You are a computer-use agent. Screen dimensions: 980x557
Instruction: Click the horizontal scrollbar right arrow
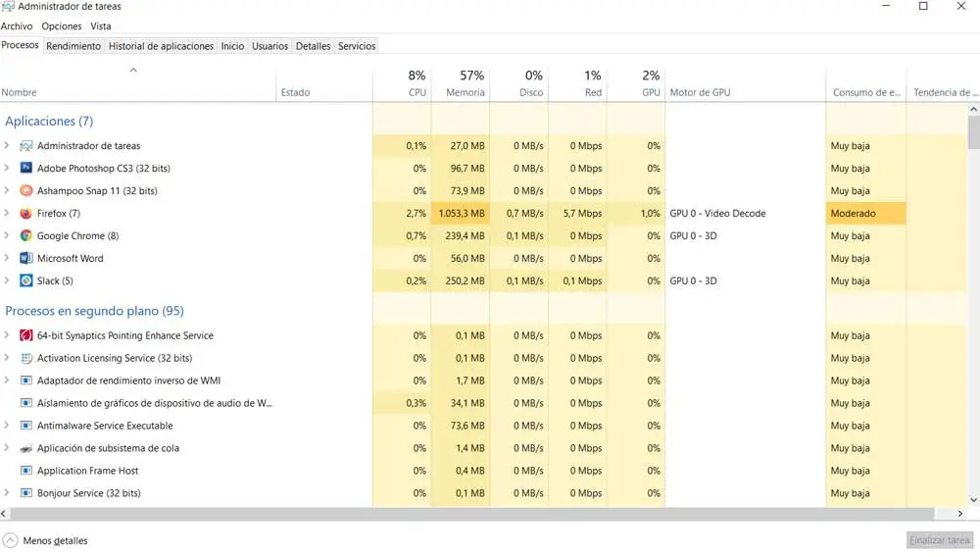tap(962, 514)
